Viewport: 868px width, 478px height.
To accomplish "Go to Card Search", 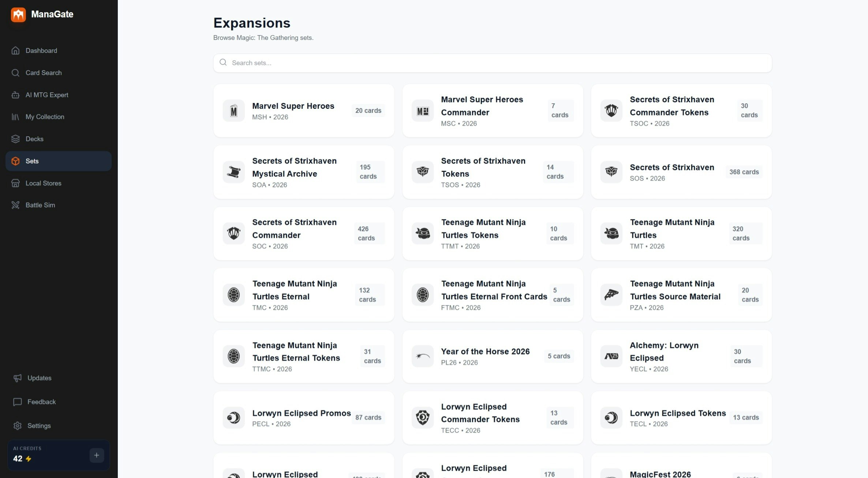I will click(x=43, y=73).
